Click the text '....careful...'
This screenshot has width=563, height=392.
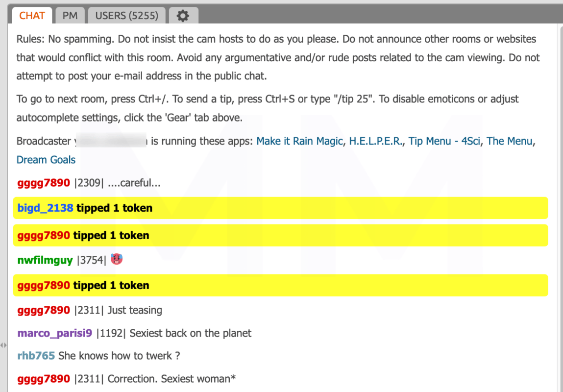tap(134, 183)
